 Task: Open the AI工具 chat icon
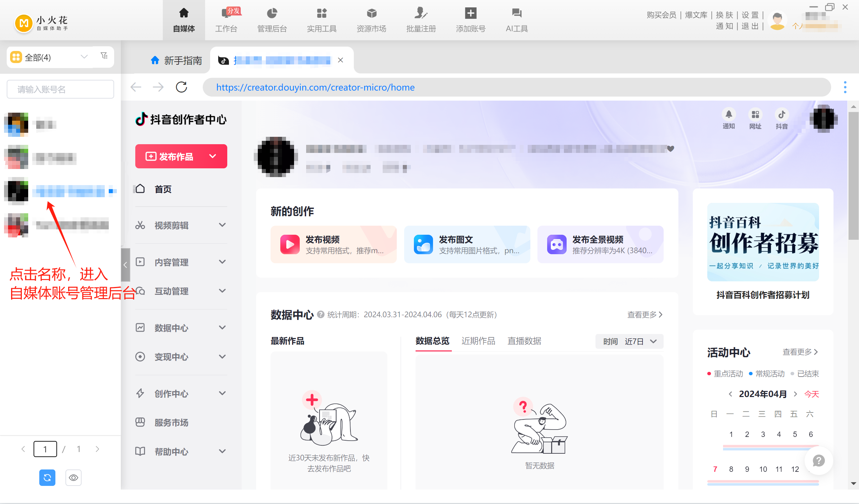(516, 19)
